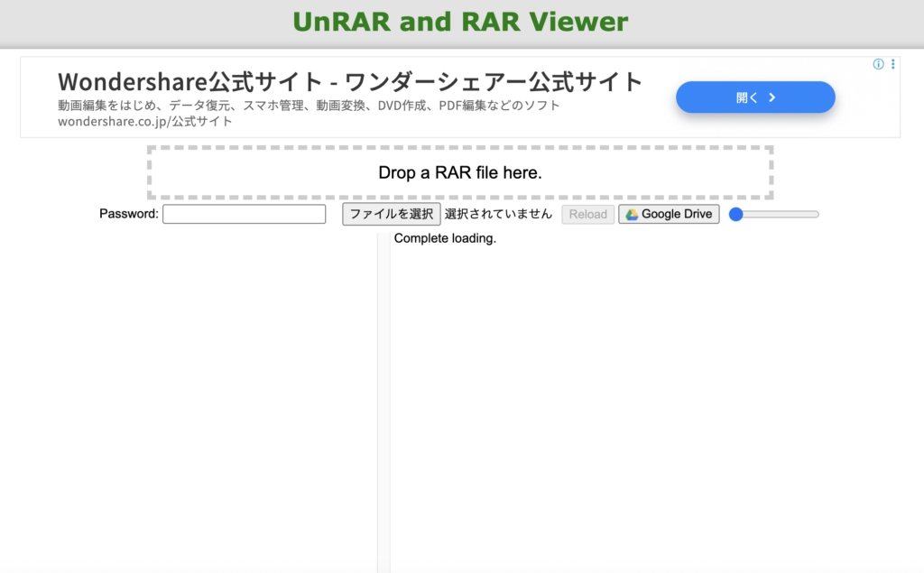
Task: Click the wondershare.co.jp ad URL
Action: tap(144, 121)
